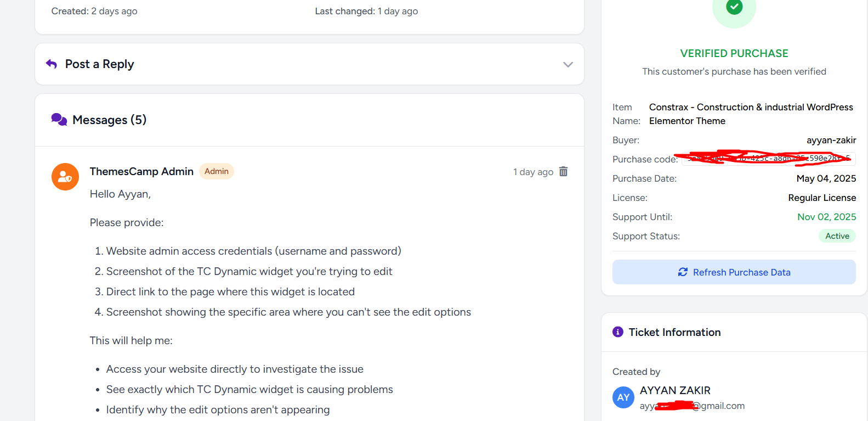868x421 pixels.
Task: Click the orange ThemesCamp Admin avatar
Action: pyautogui.click(x=65, y=177)
